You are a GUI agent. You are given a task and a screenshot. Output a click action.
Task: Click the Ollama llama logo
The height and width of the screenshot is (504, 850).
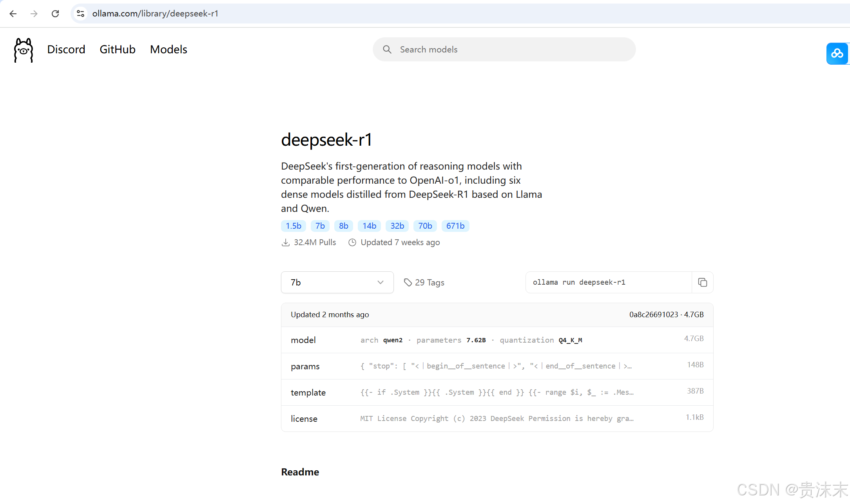(x=24, y=50)
